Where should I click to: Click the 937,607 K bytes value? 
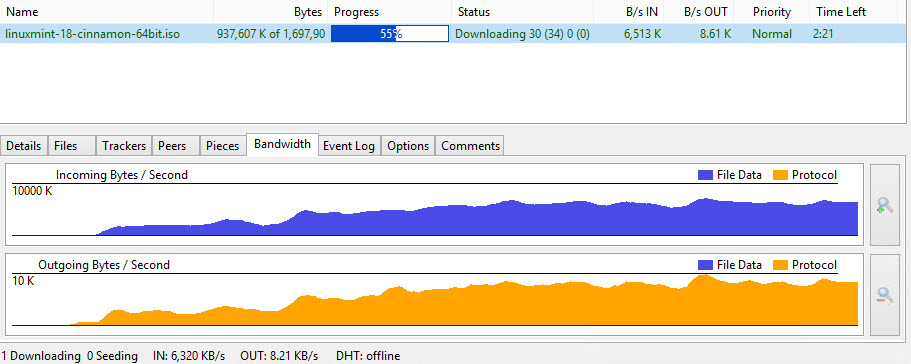271,34
